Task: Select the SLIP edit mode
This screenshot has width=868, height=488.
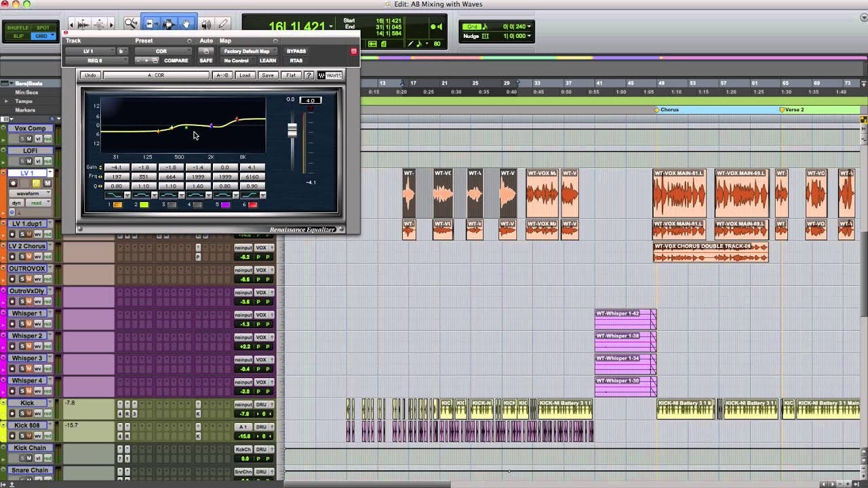Action: pyautogui.click(x=18, y=36)
